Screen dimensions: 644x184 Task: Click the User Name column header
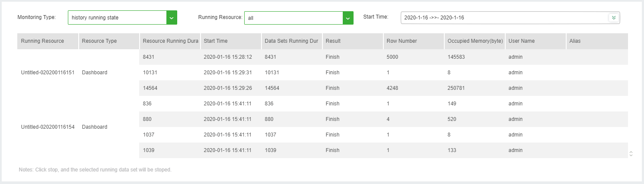(x=535, y=41)
